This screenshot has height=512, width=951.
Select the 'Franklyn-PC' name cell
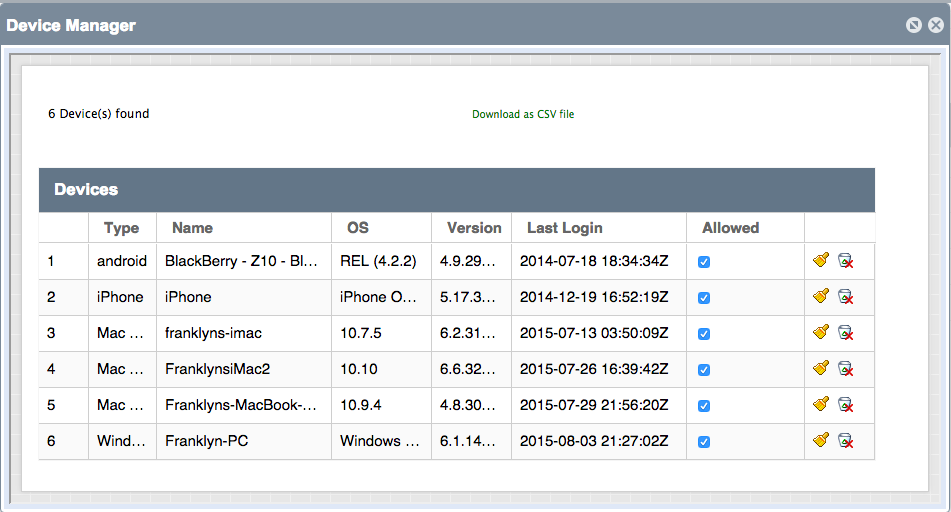(x=244, y=441)
